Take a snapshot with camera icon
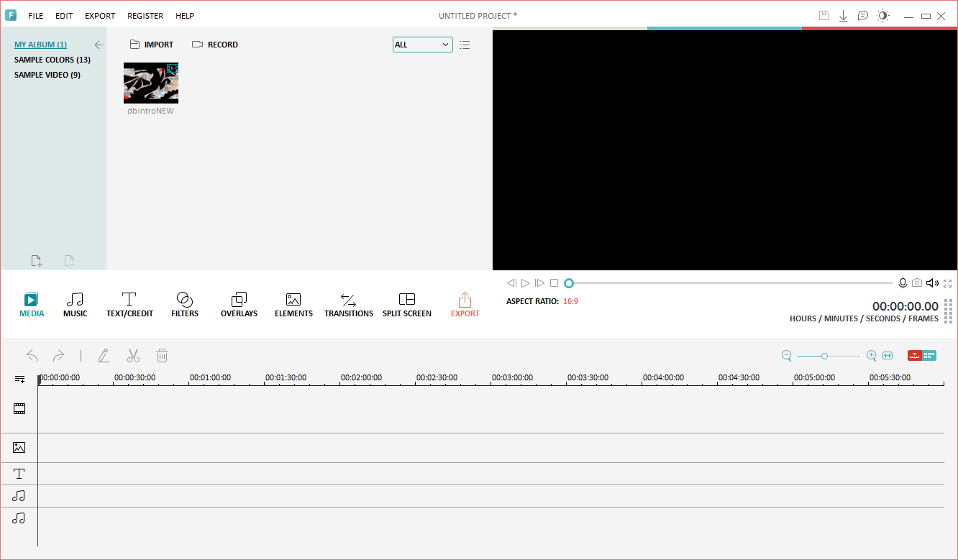 point(917,283)
